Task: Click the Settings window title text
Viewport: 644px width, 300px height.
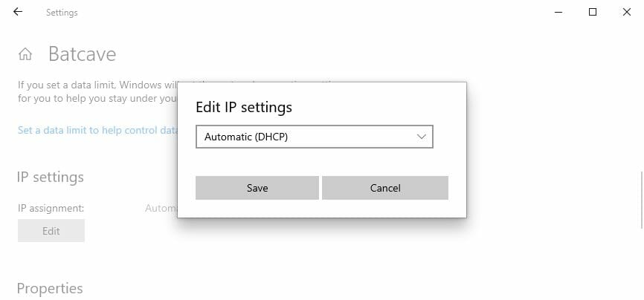Action: click(x=62, y=13)
